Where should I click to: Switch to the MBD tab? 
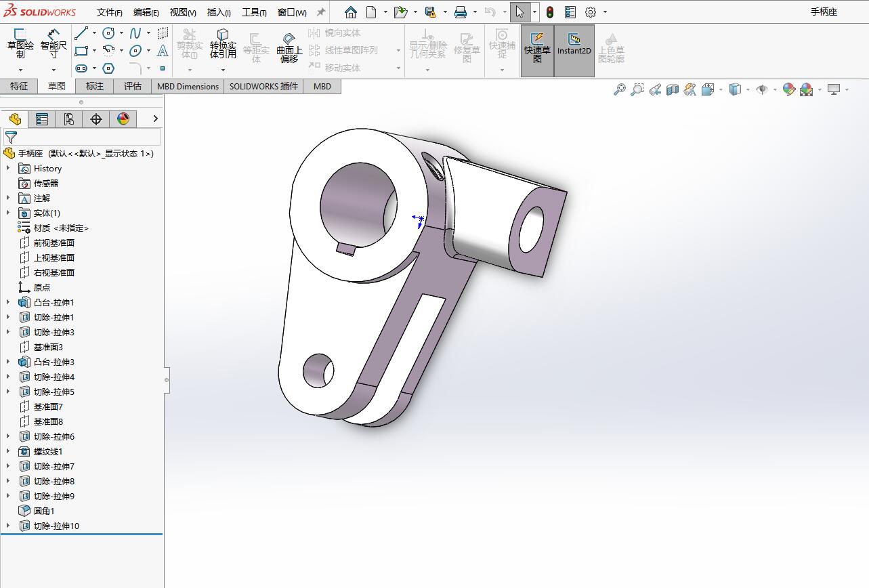tap(322, 86)
